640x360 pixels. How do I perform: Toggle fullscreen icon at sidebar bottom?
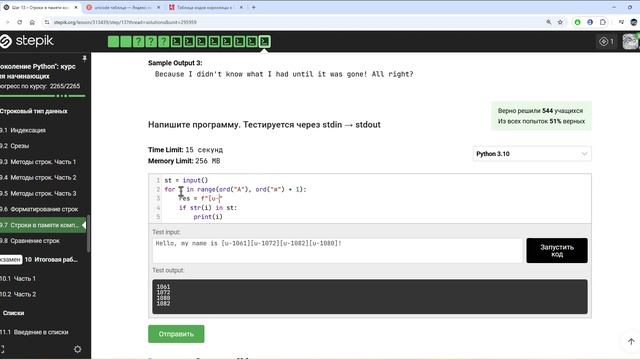point(2,349)
